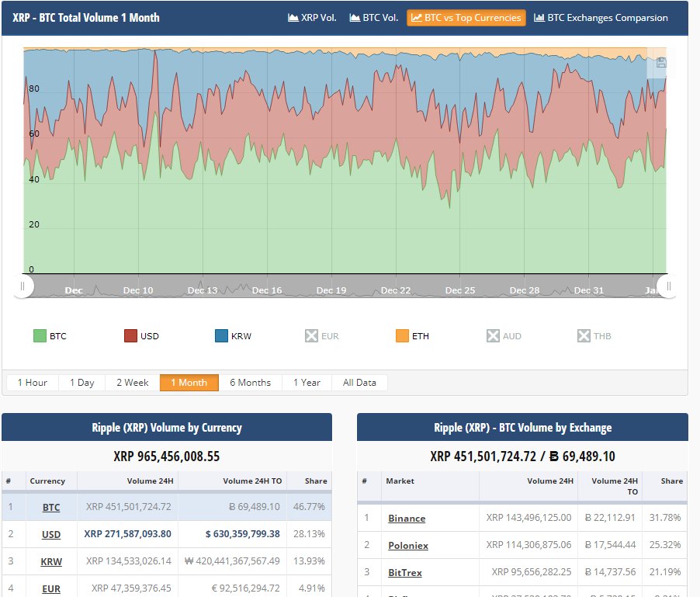The image size is (700, 597).
Task: Click the chart scrollbar at Dec 19
Action: (x=331, y=290)
